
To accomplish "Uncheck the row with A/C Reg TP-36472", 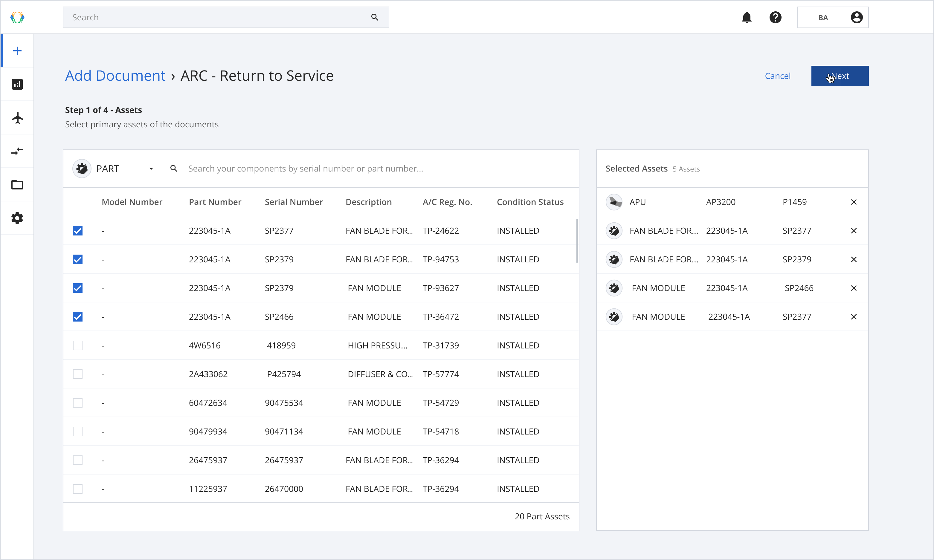I will point(78,317).
